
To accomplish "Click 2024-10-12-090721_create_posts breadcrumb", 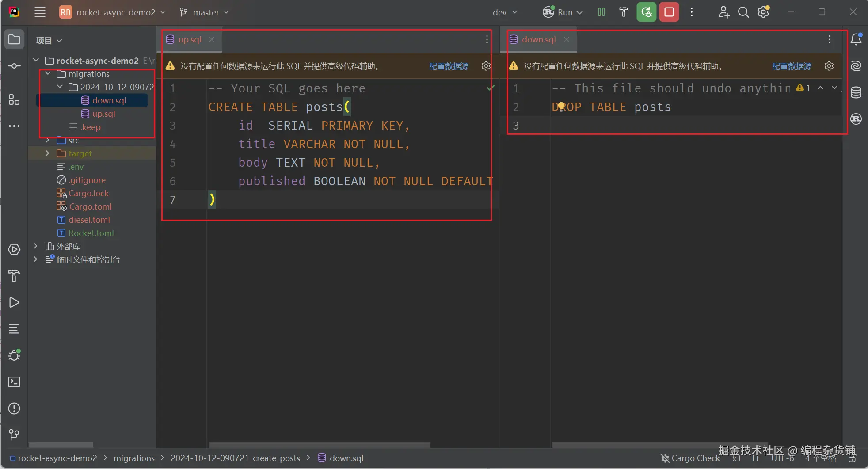I will tap(235, 458).
